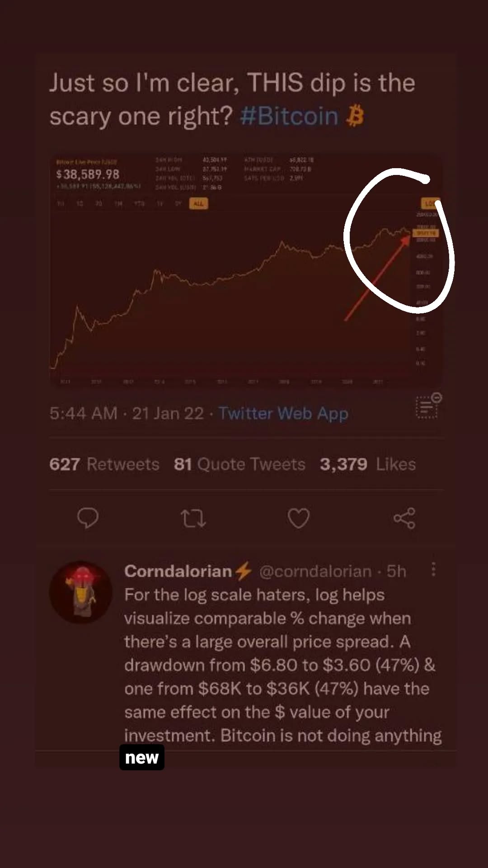Click the three-dot menu on Corndalorian's reply
This screenshot has height=868, width=488.
pyautogui.click(x=434, y=570)
